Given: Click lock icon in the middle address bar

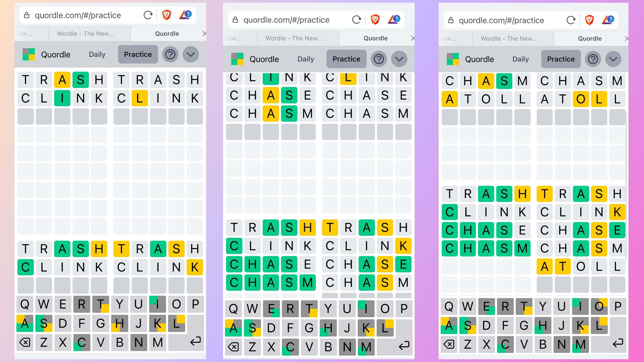Looking at the screenshot, I should (x=235, y=20).
